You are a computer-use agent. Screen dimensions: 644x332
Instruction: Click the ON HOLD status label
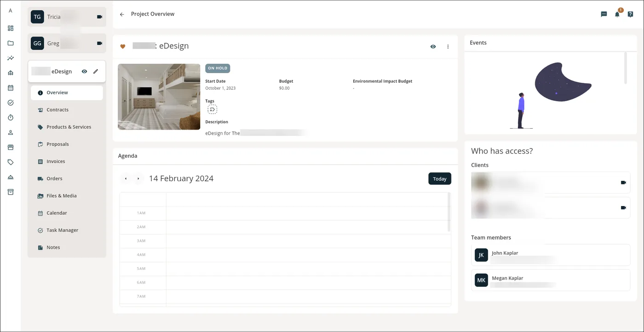(x=217, y=68)
